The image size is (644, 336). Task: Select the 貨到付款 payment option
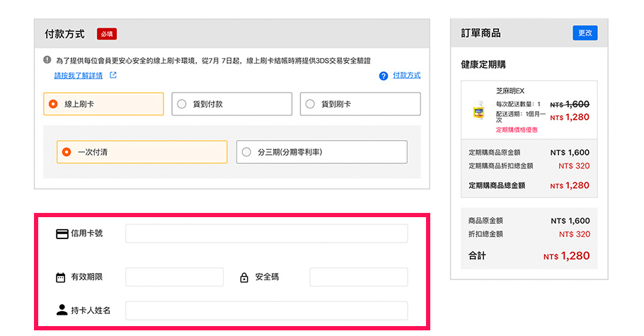click(231, 104)
